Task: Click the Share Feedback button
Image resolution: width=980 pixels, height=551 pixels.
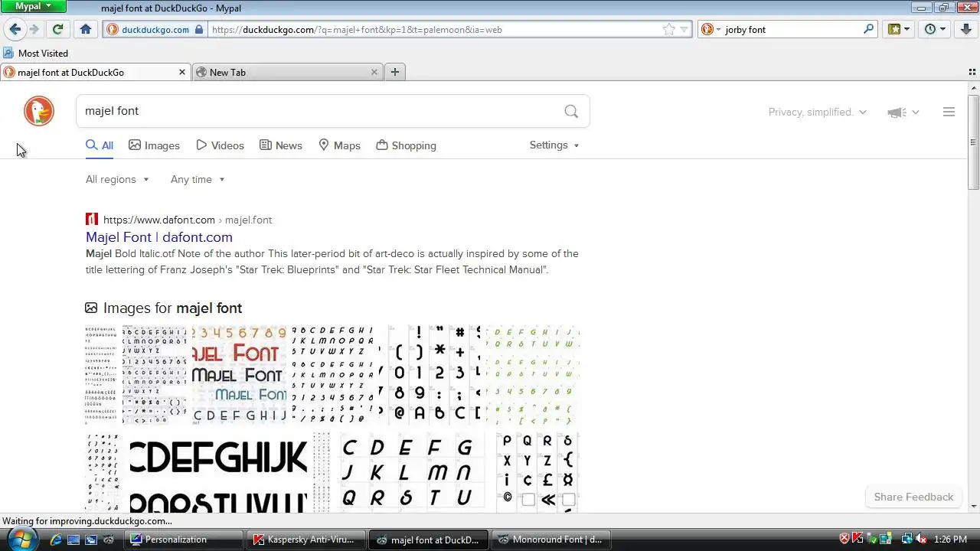Action: click(x=913, y=497)
